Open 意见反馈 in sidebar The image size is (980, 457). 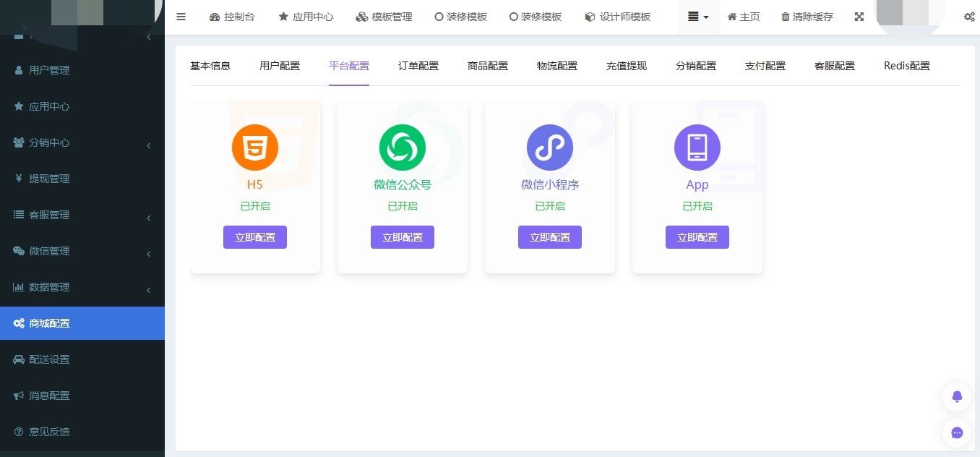[82, 432]
